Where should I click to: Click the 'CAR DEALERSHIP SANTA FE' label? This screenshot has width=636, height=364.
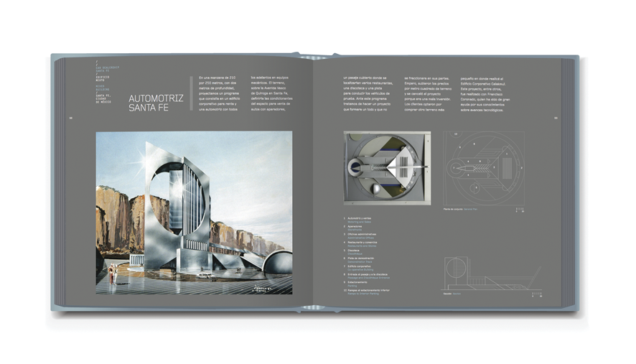pos(107,69)
